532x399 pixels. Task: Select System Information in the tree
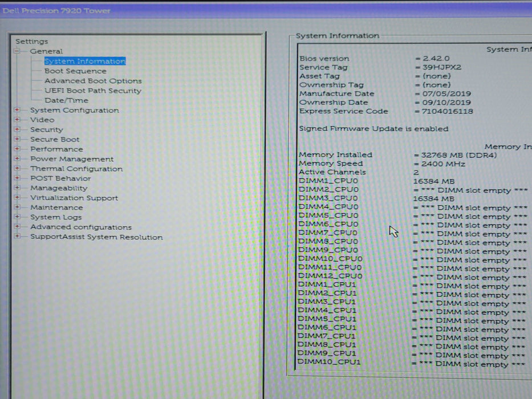pyautogui.click(x=84, y=61)
